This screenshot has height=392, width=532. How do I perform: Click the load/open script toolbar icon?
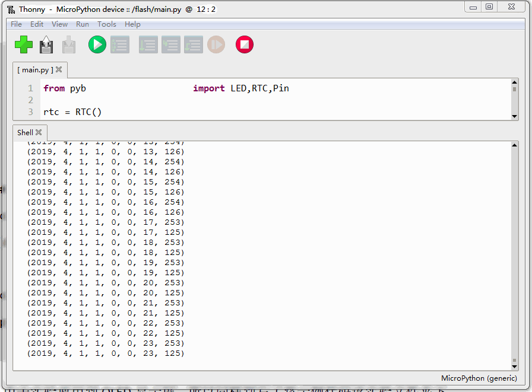click(x=46, y=44)
